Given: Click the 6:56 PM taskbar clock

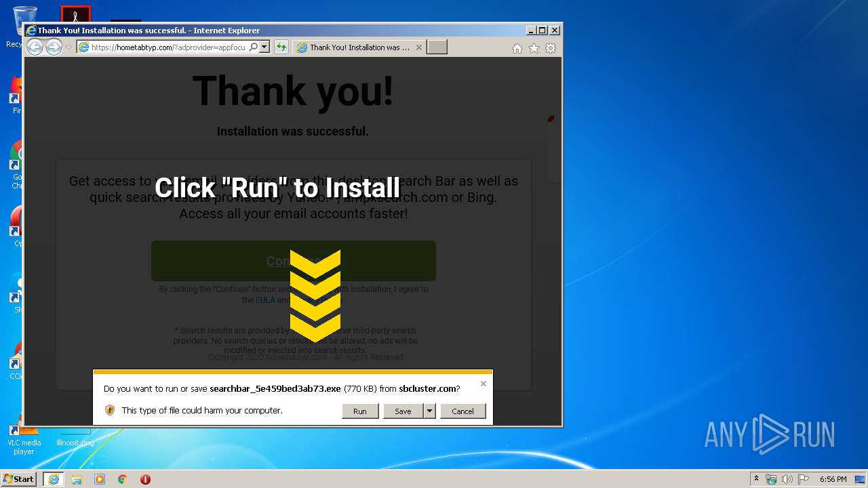Looking at the screenshot, I should 833,479.
